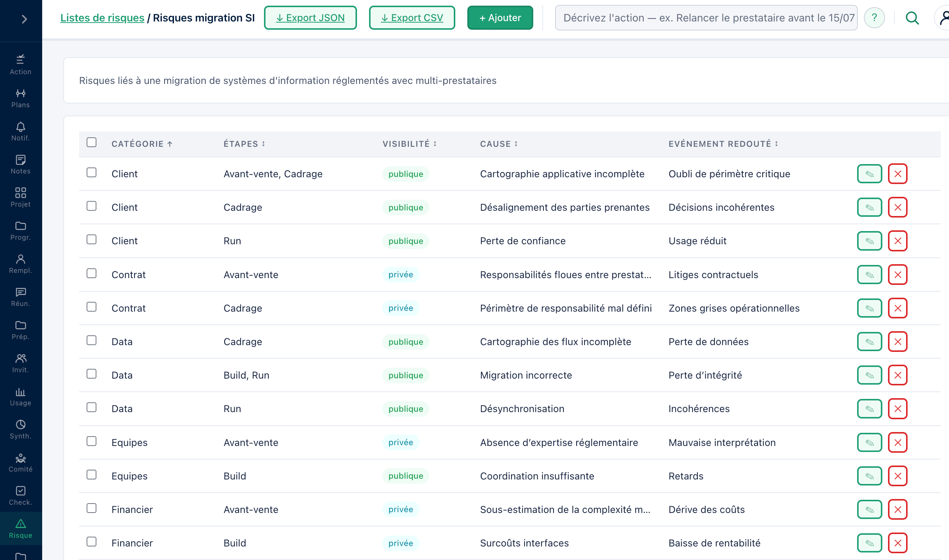Tick the Périmètre de responsabilité row checkbox
Screen dimensions: 949x560
coord(92,307)
